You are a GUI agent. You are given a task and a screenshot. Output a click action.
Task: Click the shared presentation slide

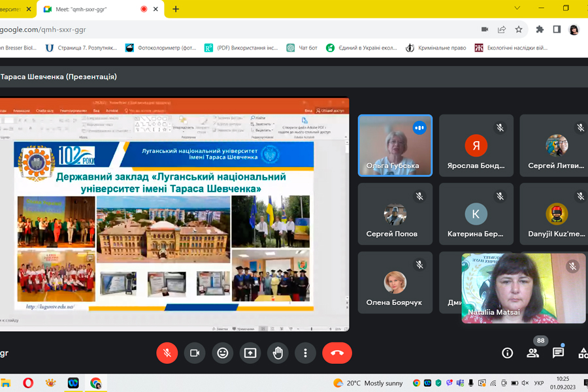pyautogui.click(x=164, y=226)
